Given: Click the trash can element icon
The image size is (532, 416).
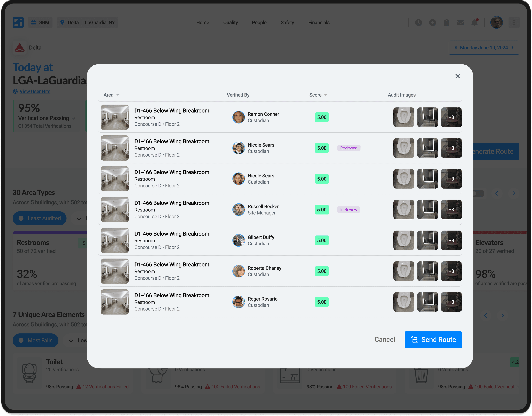Looking at the screenshot, I should 421,376.
